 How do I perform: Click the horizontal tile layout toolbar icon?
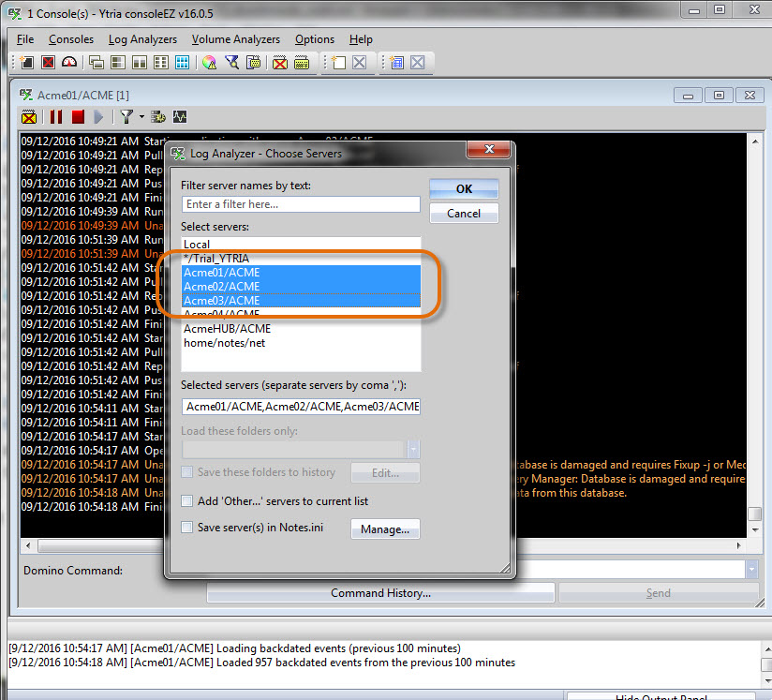click(118, 63)
